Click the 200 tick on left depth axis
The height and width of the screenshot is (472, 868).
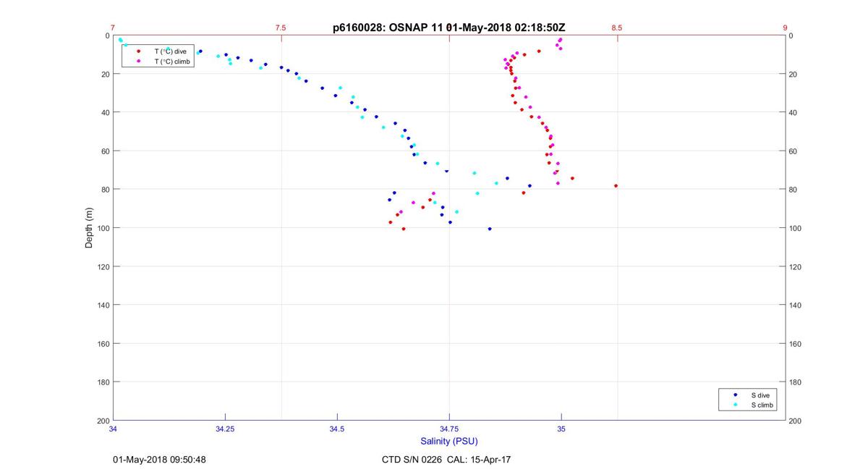[x=103, y=421]
